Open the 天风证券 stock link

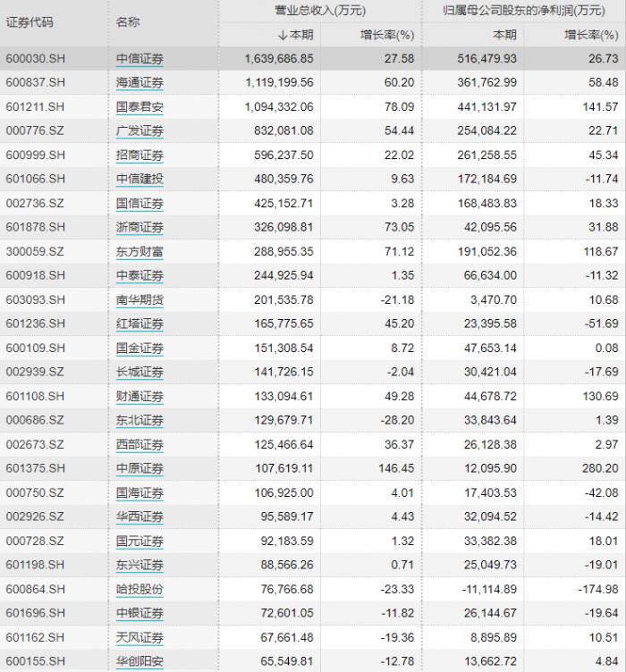coord(140,637)
